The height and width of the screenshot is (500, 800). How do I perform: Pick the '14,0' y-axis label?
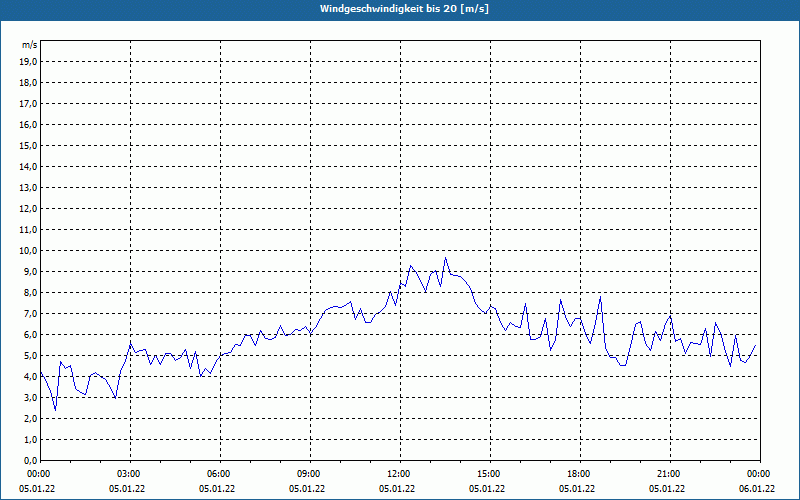point(29,166)
